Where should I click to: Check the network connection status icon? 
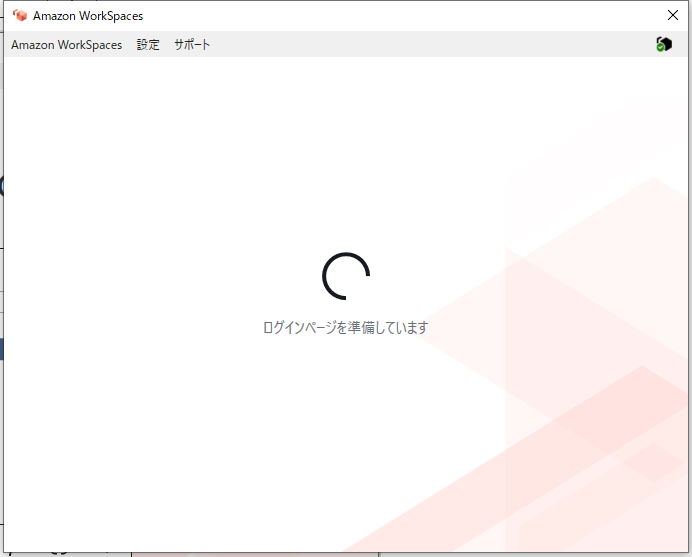point(664,44)
